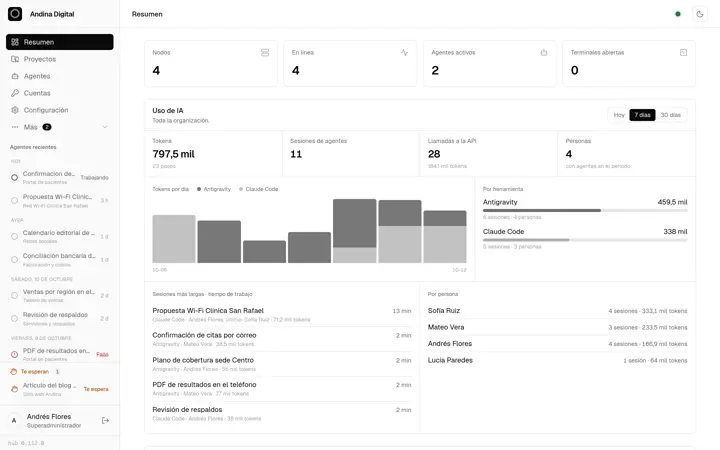Click the Configuración gear icon
The height and width of the screenshot is (450, 720).
tap(15, 110)
